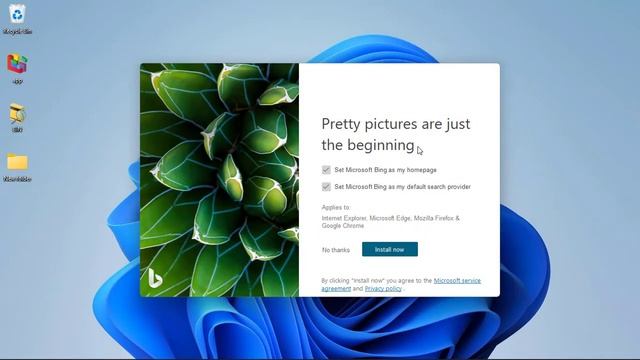This screenshot has height=360, width=640.
Task: Click the 'Applies to:' label
Action: (x=336, y=207)
